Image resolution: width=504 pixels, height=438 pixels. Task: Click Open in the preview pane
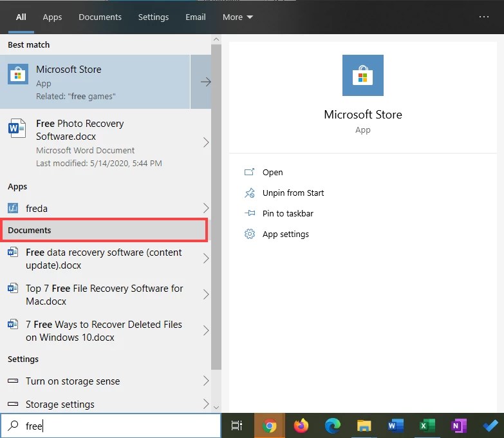(272, 173)
